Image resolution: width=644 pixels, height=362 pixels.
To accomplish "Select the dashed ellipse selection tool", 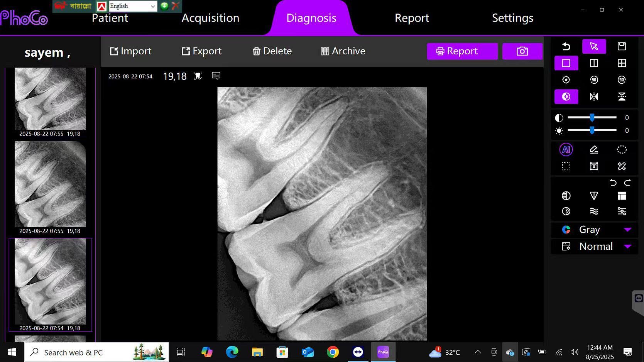I will click(x=622, y=150).
